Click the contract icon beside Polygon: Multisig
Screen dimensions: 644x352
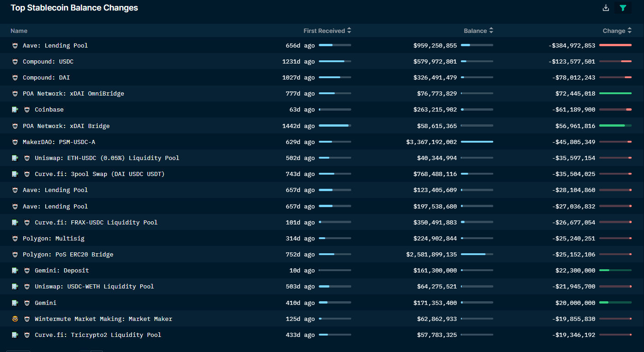[15, 239]
